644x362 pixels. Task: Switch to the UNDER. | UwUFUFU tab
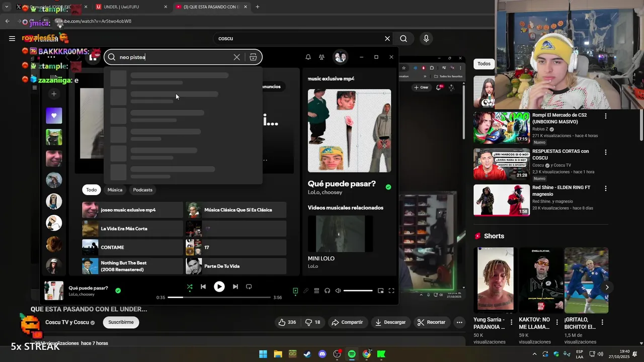click(131, 7)
